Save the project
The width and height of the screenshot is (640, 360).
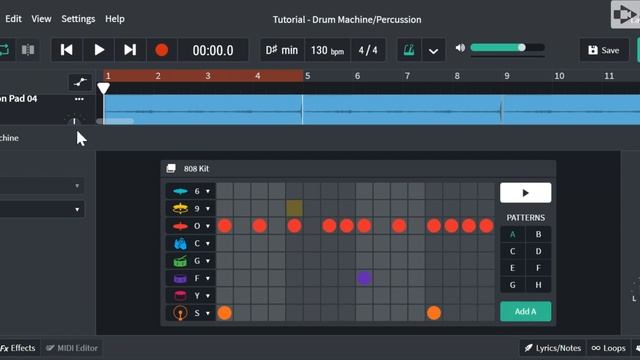[604, 50]
